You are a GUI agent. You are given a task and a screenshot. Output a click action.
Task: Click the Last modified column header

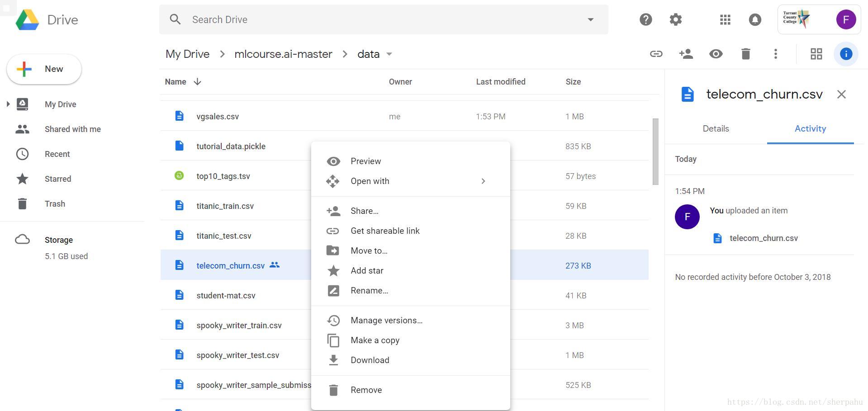tap(500, 82)
